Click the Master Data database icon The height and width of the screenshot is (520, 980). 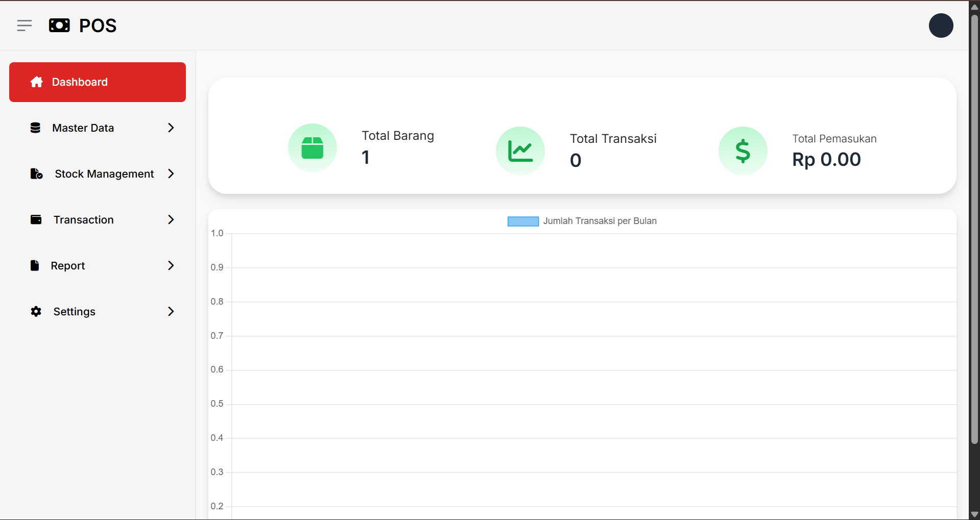pyautogui.click(x=35, y=128)
